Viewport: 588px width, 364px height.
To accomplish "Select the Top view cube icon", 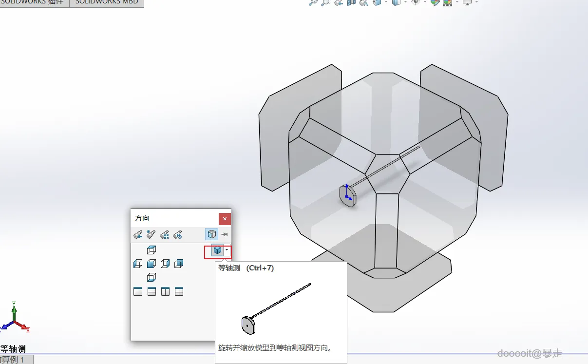I will (152, 250).
